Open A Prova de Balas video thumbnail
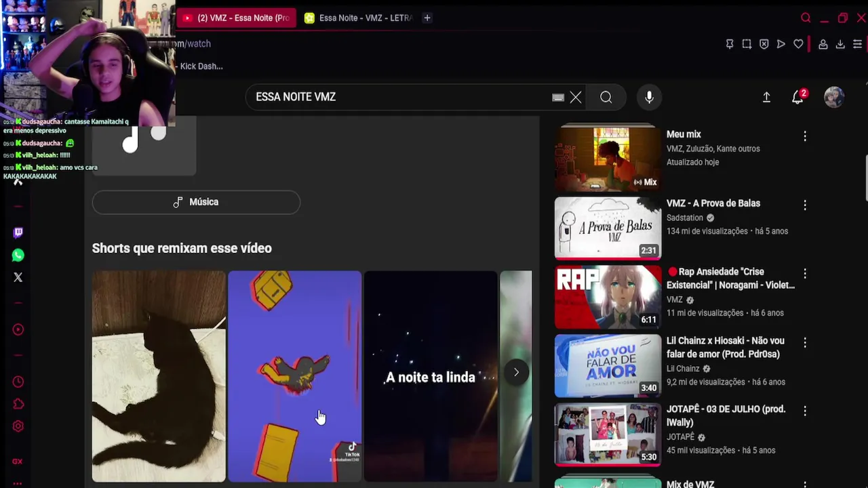 608,228
